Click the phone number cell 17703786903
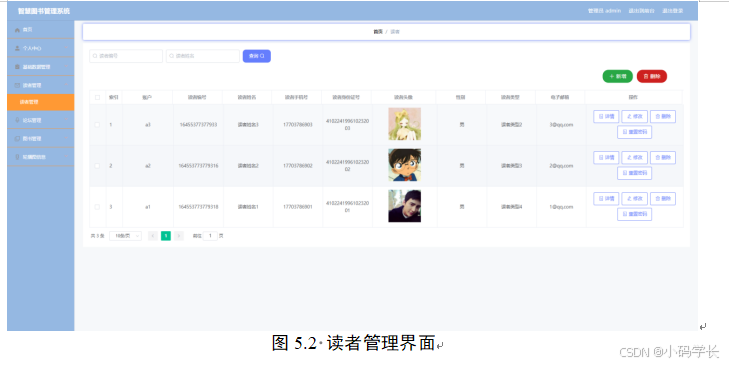Screen dimensions: 730x365 tap(298, 125)
